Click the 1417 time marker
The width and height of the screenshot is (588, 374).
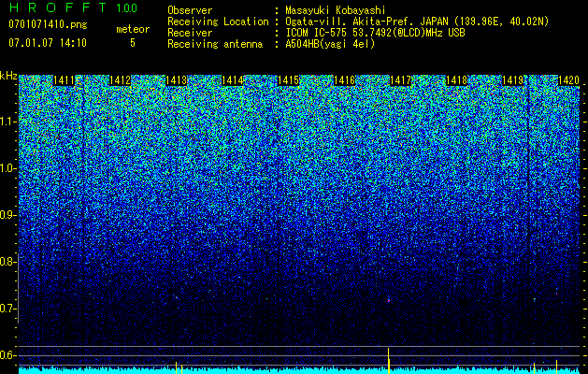pyautogui.click(x=401, y=80)
